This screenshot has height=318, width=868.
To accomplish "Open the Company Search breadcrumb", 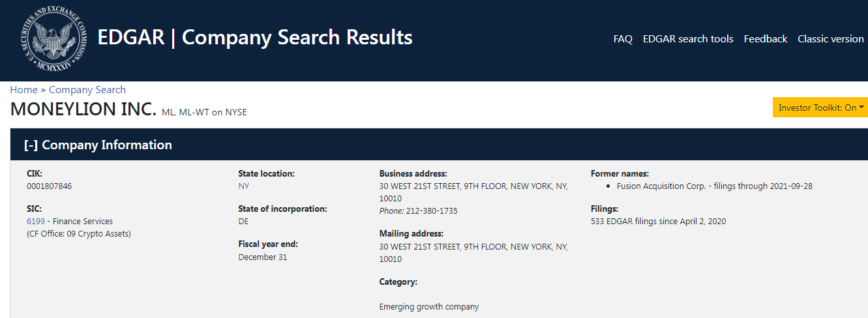I will (x=87, y=90).
